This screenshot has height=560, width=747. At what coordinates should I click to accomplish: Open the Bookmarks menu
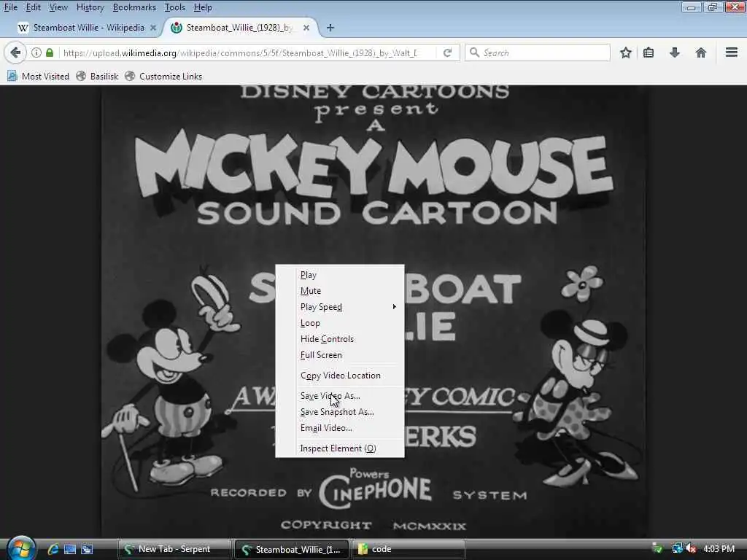point(134,7)
